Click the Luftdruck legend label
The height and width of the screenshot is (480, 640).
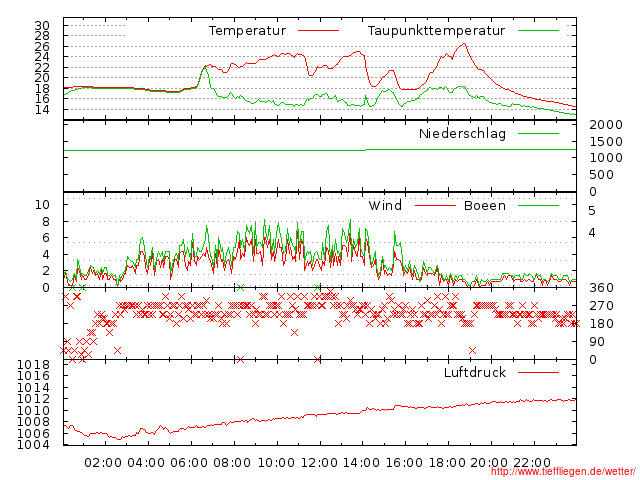[475, 372]
